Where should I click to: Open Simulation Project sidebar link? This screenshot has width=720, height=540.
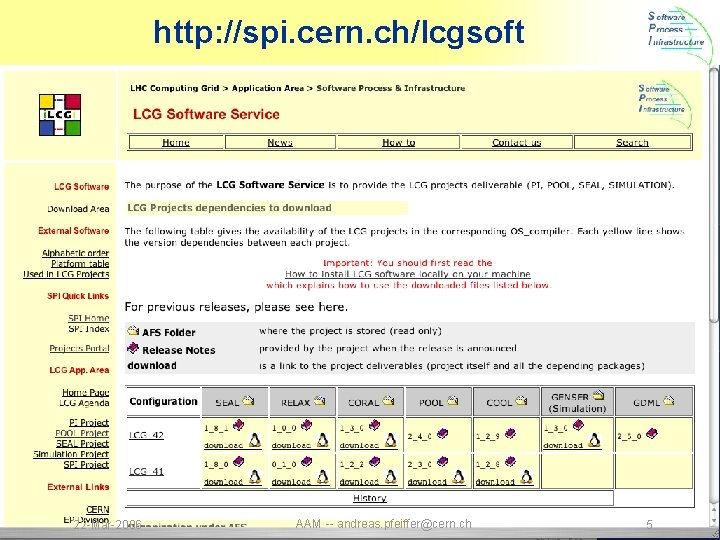(x=71, y=454)
